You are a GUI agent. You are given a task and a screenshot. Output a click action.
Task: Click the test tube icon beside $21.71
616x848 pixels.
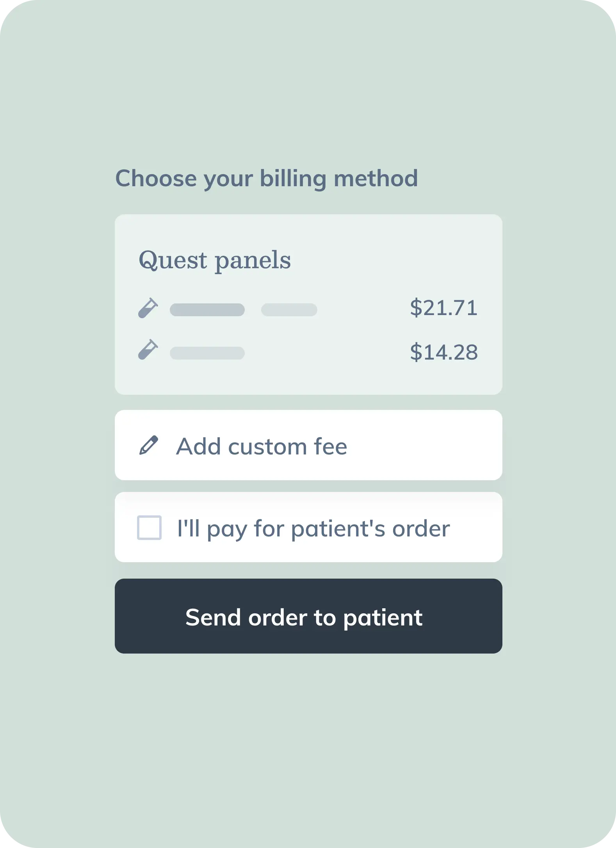[x=148, y=308]
